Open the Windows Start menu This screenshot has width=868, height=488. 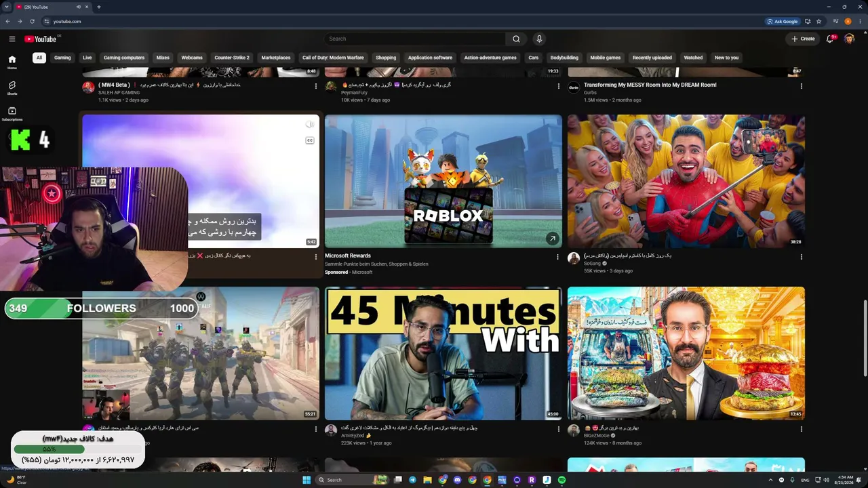pos(307,480)
